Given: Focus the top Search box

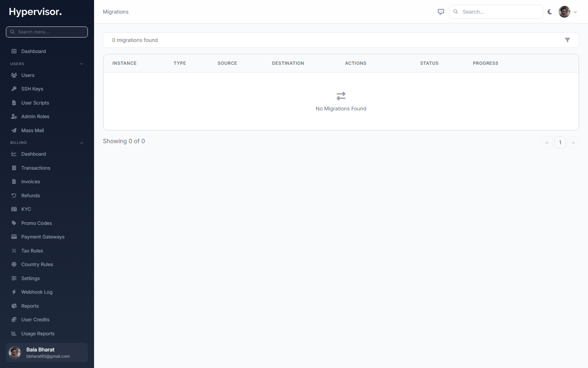Looking at the screenshot, I should tap(496, 12).
